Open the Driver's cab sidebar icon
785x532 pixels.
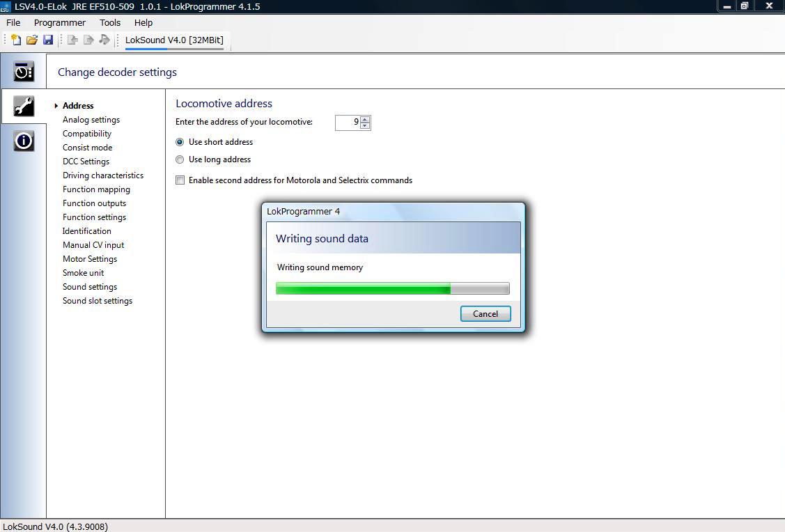click(24, 72)
